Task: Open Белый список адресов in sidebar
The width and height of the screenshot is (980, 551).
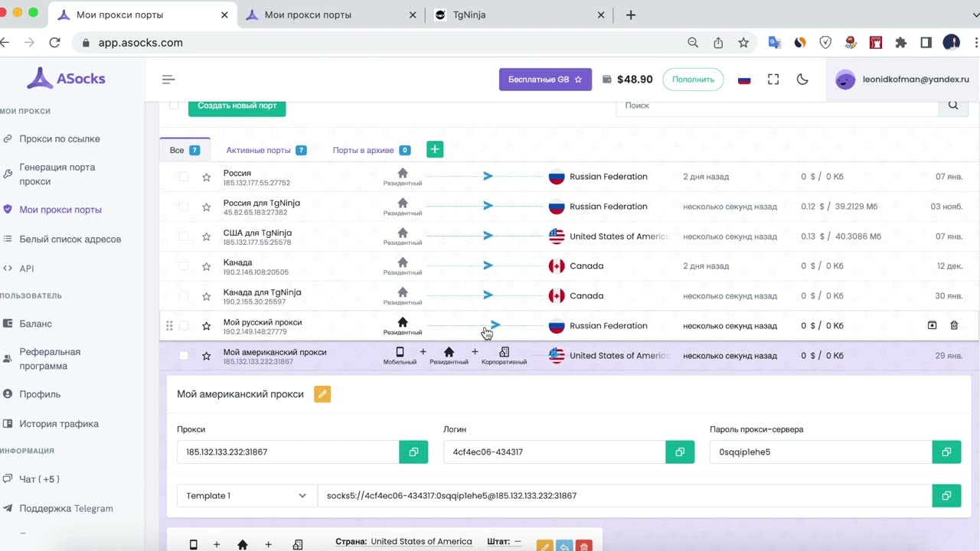Action: point(70,240)
